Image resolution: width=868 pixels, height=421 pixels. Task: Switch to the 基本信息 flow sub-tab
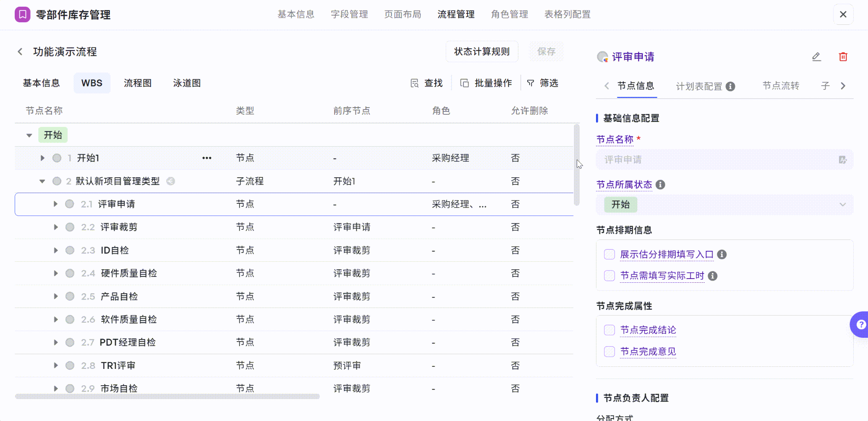point(41,83)
